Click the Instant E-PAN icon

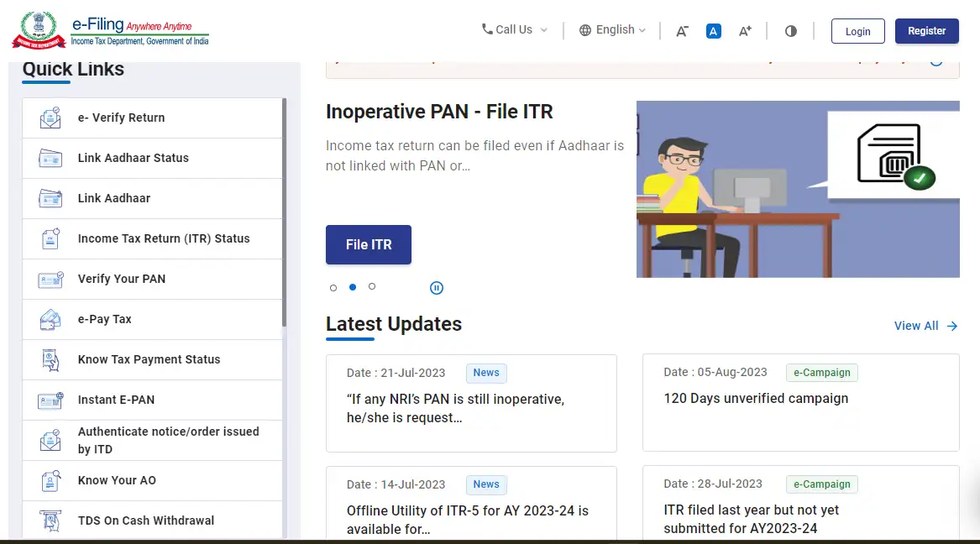pos(50,400)
